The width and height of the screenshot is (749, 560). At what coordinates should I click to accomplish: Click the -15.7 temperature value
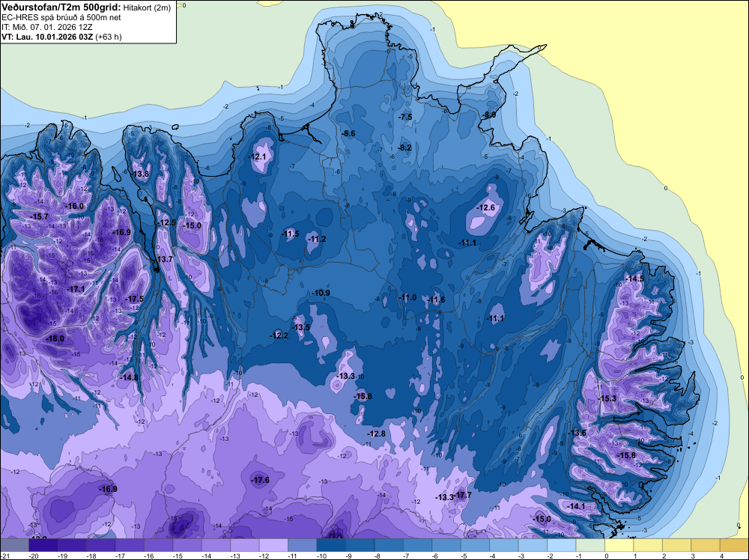tap(39, 217)
